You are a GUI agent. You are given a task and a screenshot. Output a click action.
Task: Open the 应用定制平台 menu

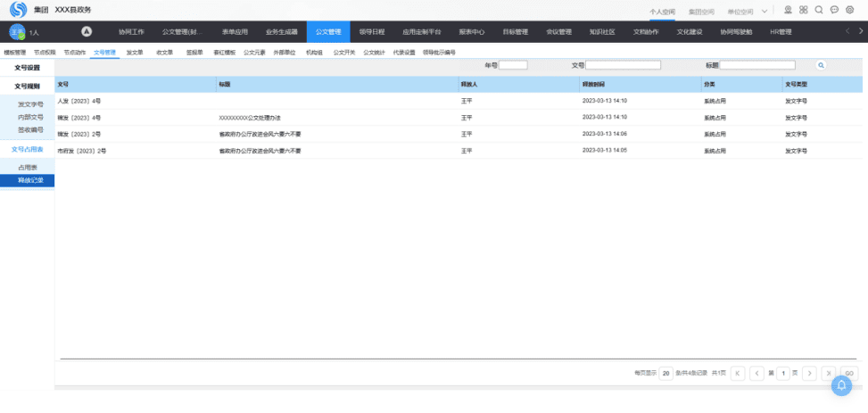point(422,32)
